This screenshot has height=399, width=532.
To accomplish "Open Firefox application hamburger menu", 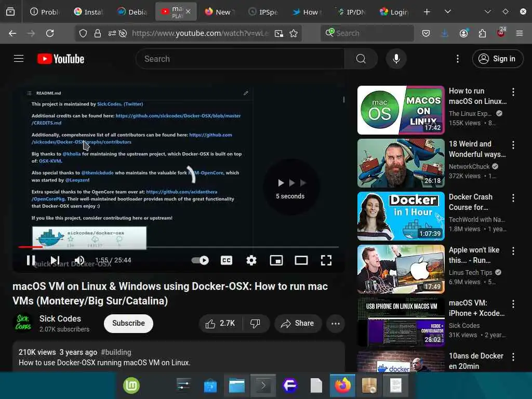I will (x=520, y=33).
